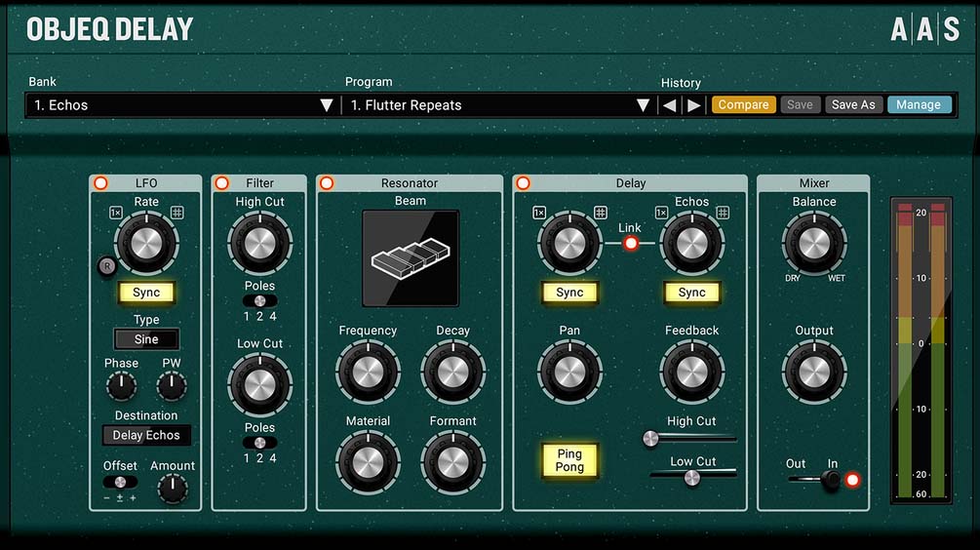980x550 pixels.
Task: Click the Resonator Frequency knob
Action: coord(369,372)
